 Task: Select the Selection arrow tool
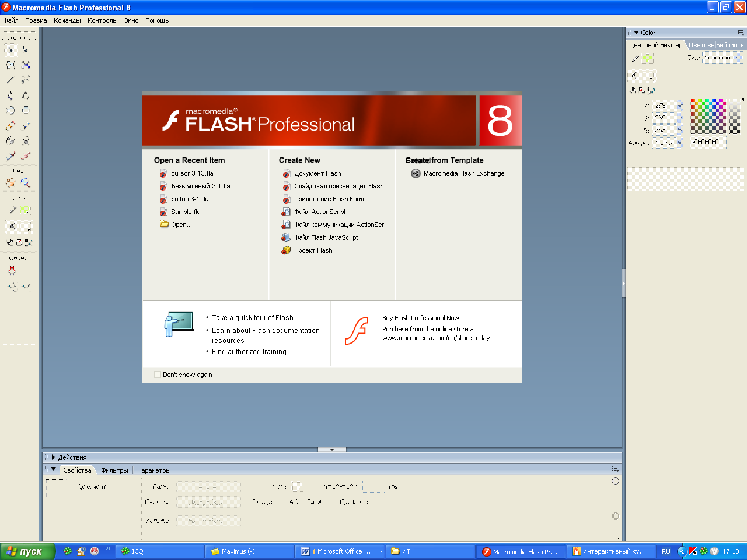[11, 50]
